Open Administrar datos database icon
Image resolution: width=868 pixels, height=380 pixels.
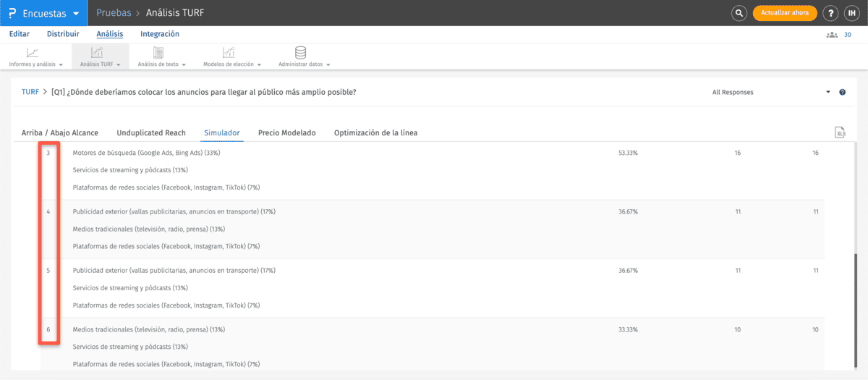[x=301, y=53]
